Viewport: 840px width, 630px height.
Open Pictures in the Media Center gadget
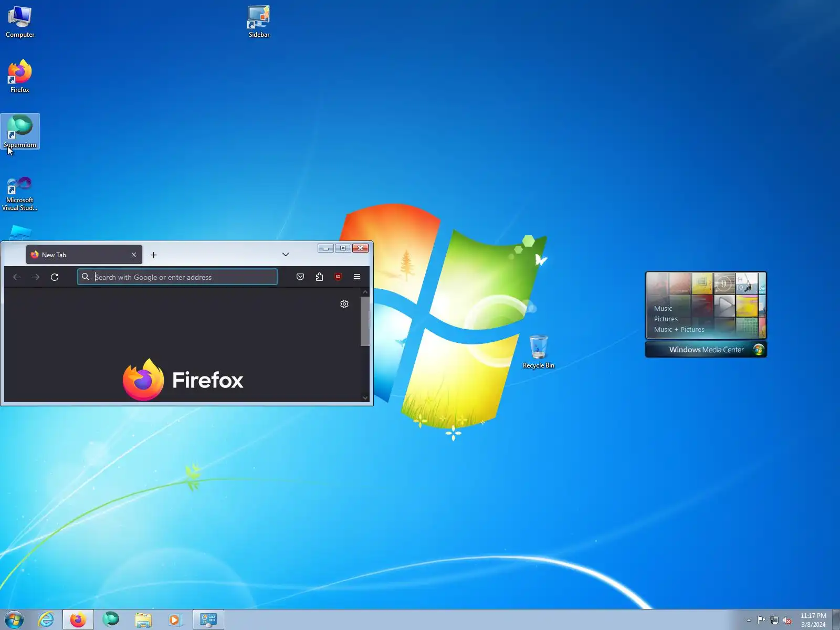coord(666,319)
